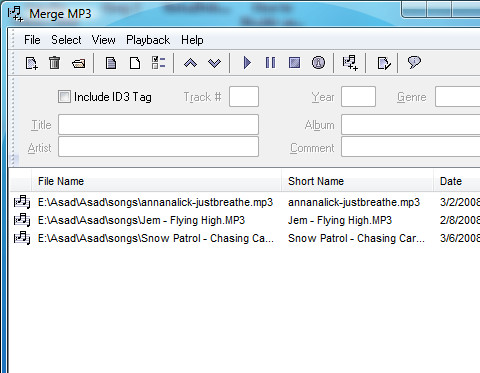Click the date 3/2/2008 cell
Screen dimensions: 480x373
tap(460, 202)
